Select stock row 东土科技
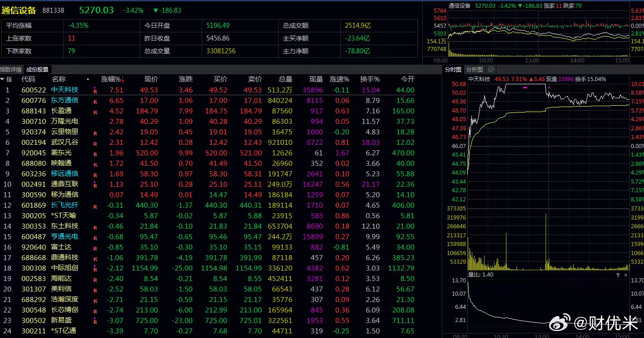The height and width of the screenshot is (338, 644). [208, 226]
